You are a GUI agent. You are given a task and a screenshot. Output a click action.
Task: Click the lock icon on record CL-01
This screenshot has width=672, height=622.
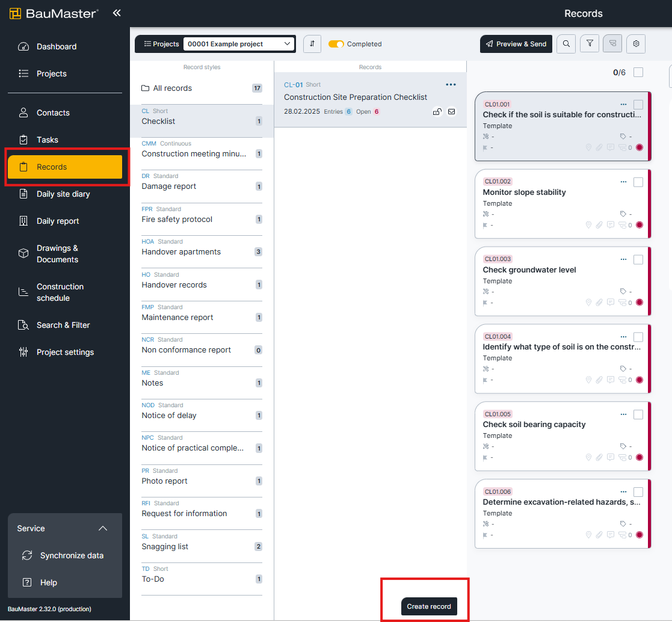tap(437, 112)
